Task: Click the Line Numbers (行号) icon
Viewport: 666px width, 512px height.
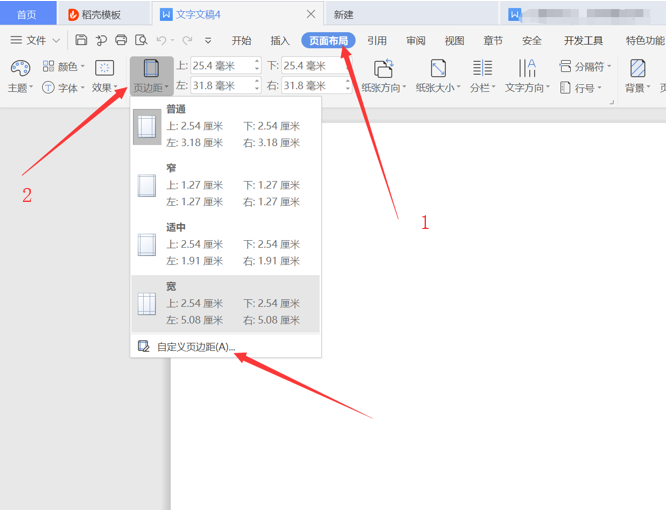Action: pyautogui.click(x=565, y=88)
